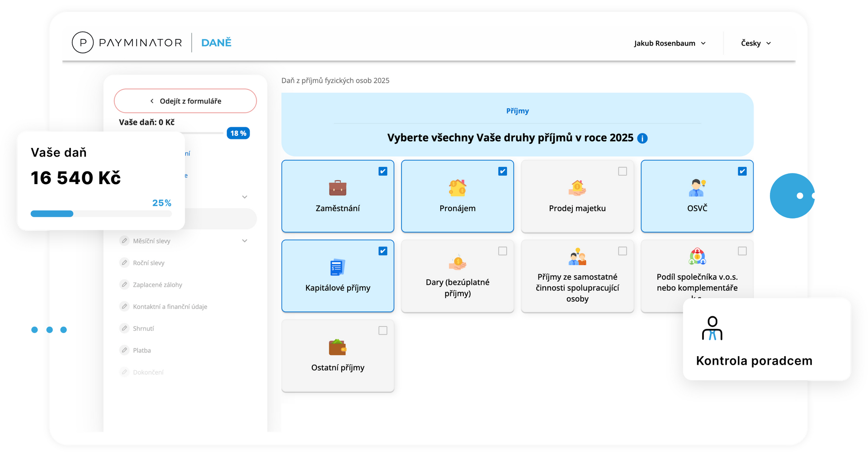The width and height of the screenshot is (868, 457).
Task: Click the 18 % progress badge
Action: pos(238,133)
